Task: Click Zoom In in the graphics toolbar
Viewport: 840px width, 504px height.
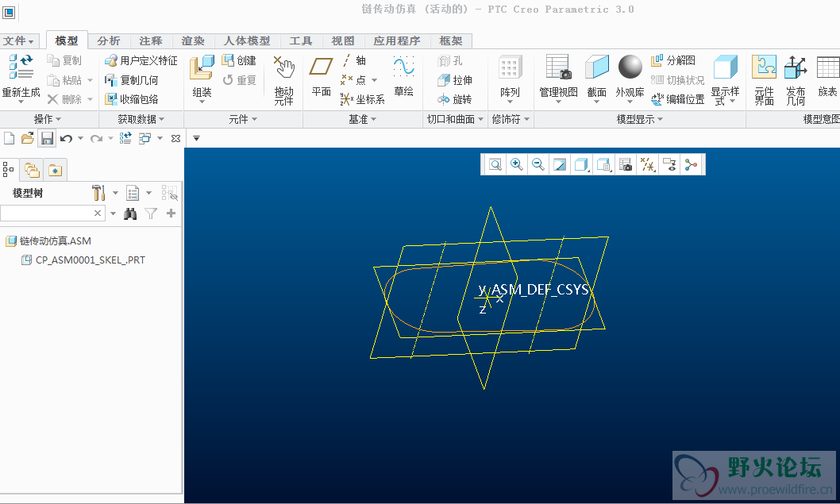Action: (x=516, y=164)
